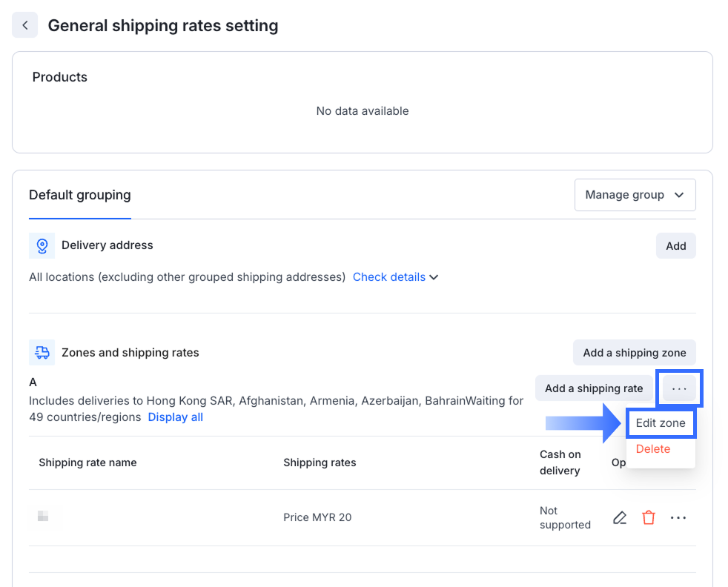The width and height of the screenshot is (728, 587).
Task: Click the Shipping rates column header
Action: [x=320, y=462]
